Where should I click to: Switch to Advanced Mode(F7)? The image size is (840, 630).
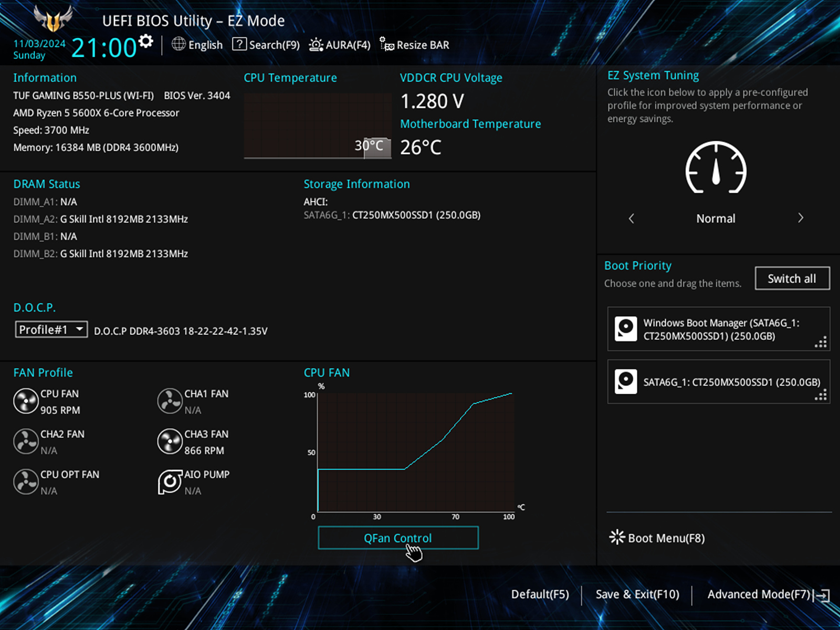point(759,594)
